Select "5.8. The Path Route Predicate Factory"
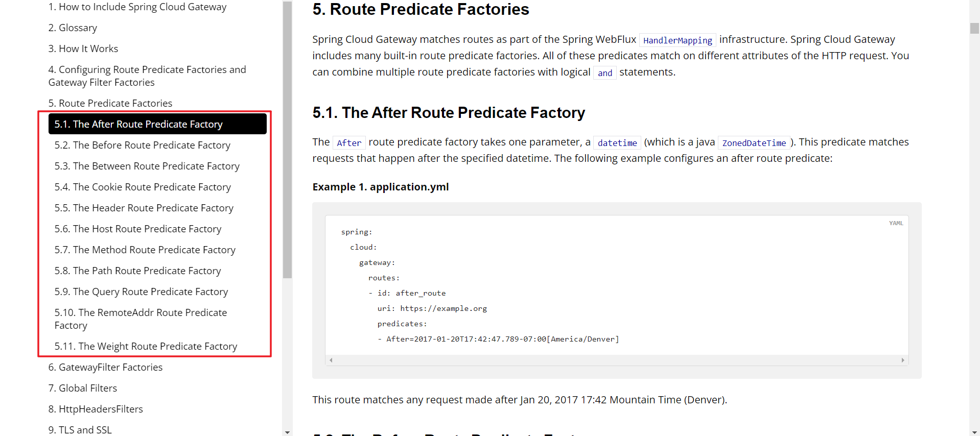The image size is (980, 436). coord(137,271)
